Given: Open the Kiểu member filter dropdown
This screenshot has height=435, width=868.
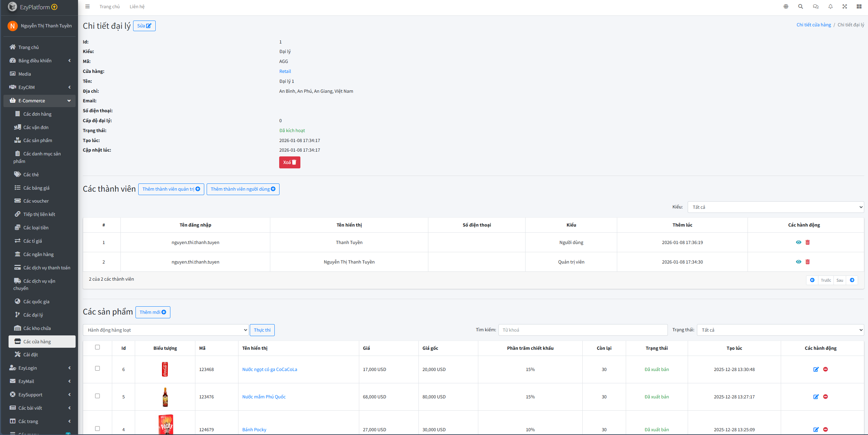Looking at the screenshot, I should click(x=776, y=207).
